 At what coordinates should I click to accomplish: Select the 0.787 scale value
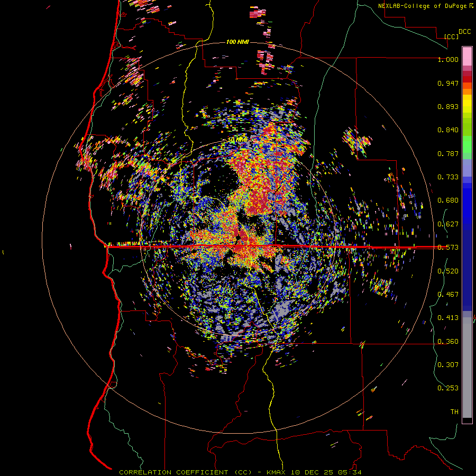(448, 153)
